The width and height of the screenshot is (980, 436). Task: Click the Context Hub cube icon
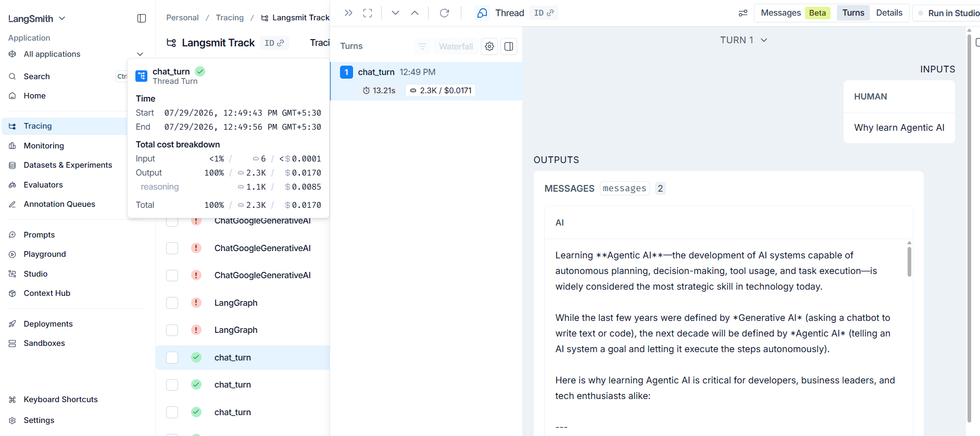(12, 293)
